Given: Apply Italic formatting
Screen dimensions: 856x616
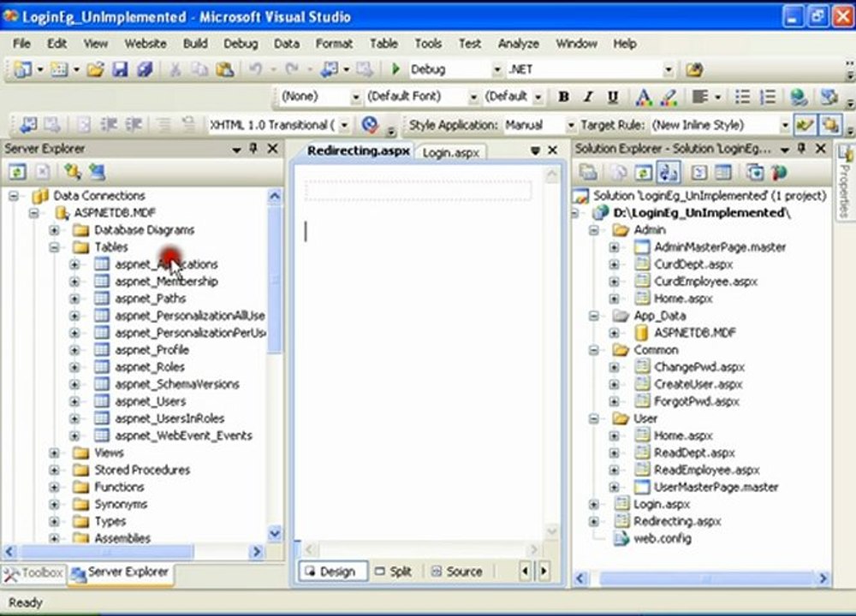Looking at the screenshot, I should pos(588,97).
